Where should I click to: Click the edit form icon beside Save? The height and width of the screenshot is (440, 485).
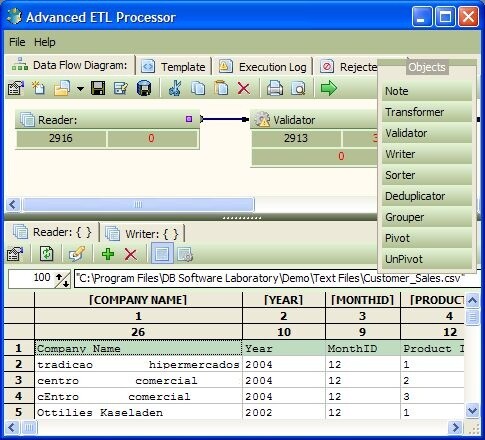tap(120, 88)
